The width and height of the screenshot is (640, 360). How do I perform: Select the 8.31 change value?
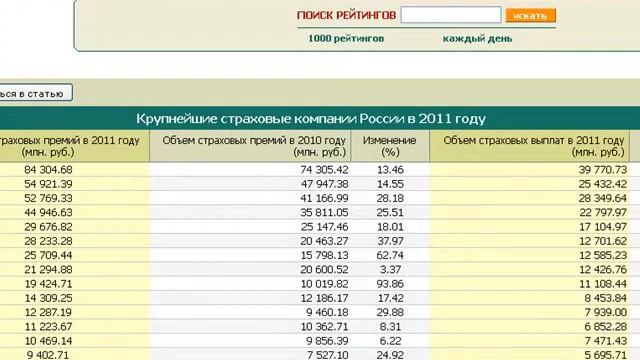coord(390,327)
